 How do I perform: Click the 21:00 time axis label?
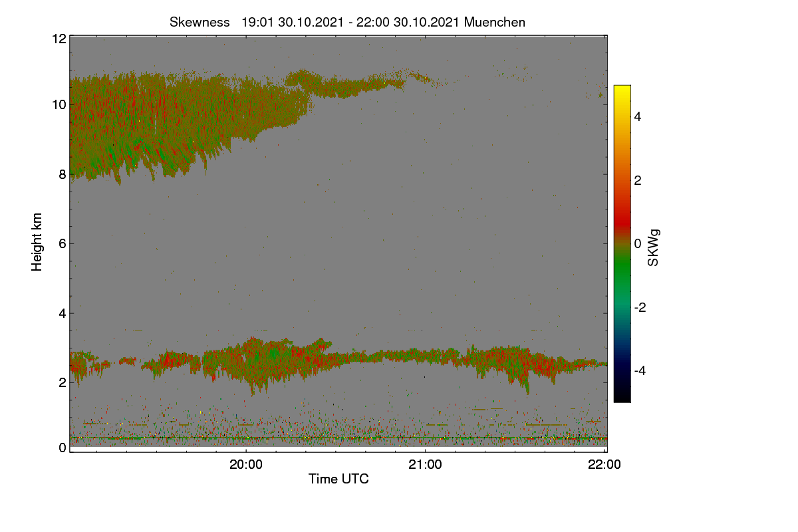425,465
